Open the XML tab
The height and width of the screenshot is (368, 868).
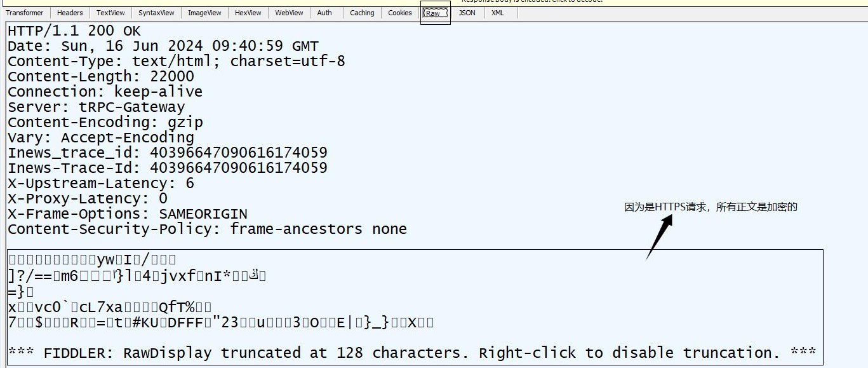click(x=498, y=13)
